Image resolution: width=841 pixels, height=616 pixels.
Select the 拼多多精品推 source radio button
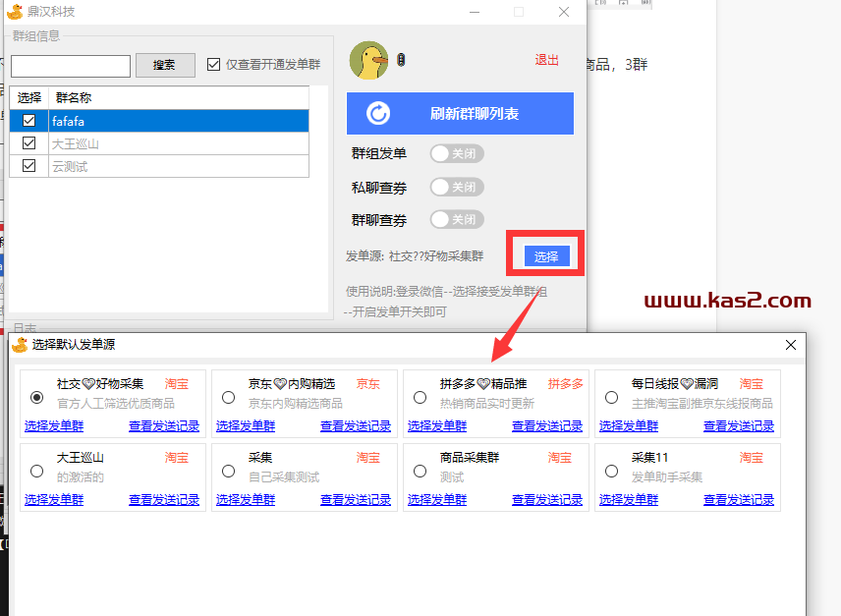click(x=420, y=397)
